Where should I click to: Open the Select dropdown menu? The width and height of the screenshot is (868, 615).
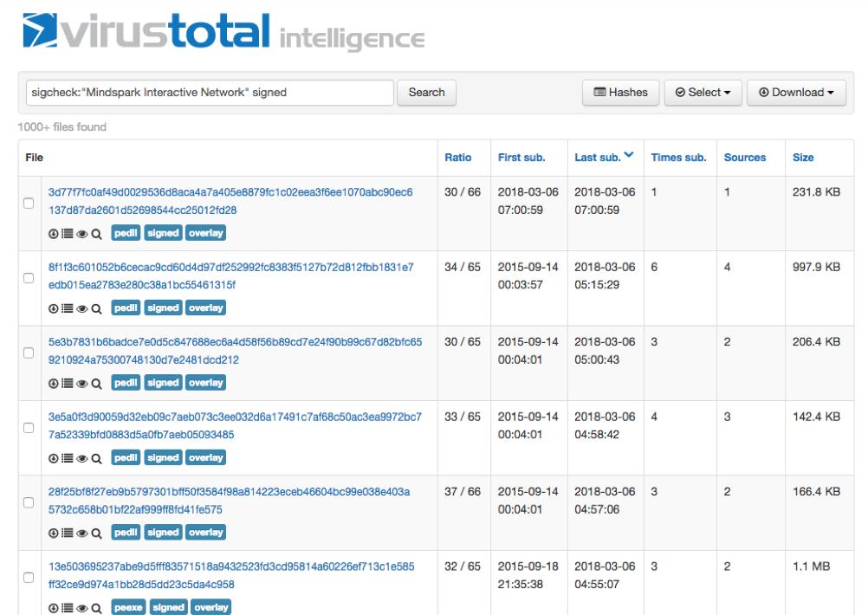click(x=703, y=93)
